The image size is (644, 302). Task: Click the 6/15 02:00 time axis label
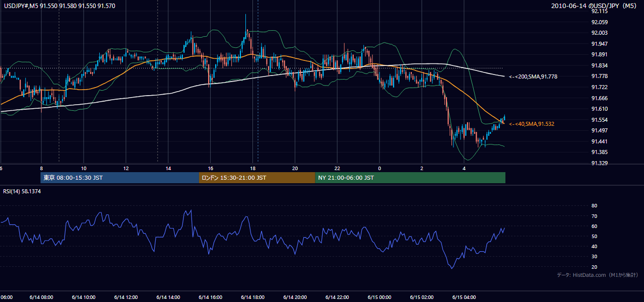coord(422,297)
